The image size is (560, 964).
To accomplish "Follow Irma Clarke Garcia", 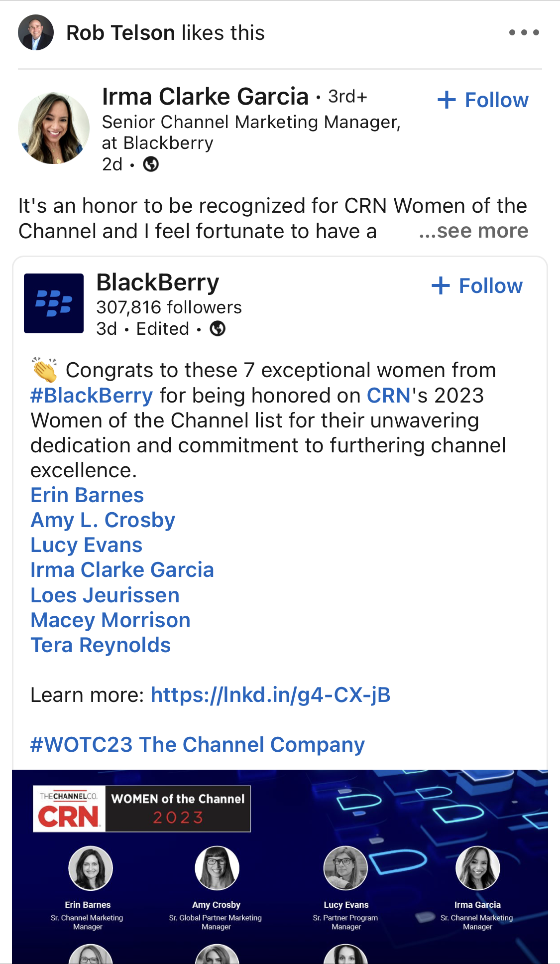I will click(x=483, y=100).
